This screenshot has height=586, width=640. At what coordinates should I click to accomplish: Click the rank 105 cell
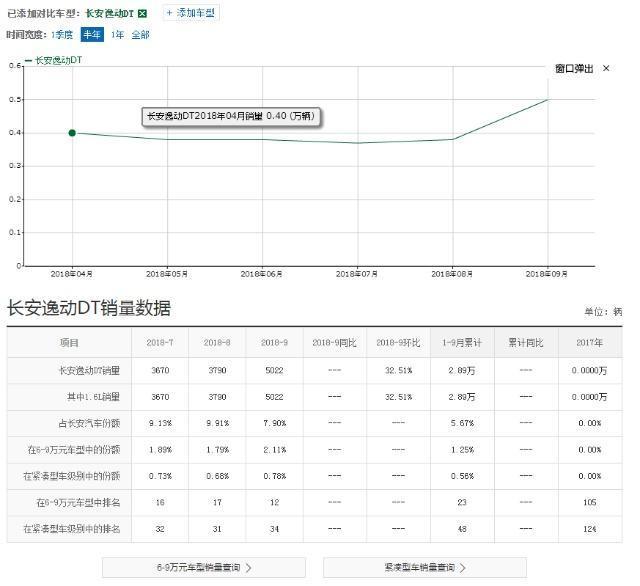click(589, 502)
